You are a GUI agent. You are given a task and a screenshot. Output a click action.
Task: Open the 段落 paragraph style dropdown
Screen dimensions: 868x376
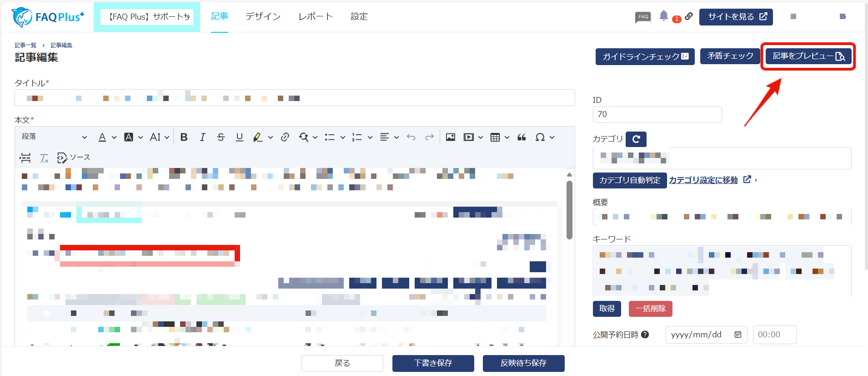tap(54, 137)
